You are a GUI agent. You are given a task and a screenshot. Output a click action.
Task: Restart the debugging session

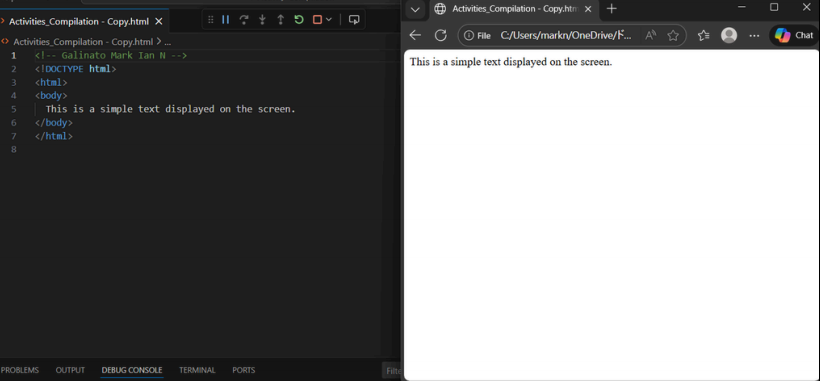click(x=299, y=20)
